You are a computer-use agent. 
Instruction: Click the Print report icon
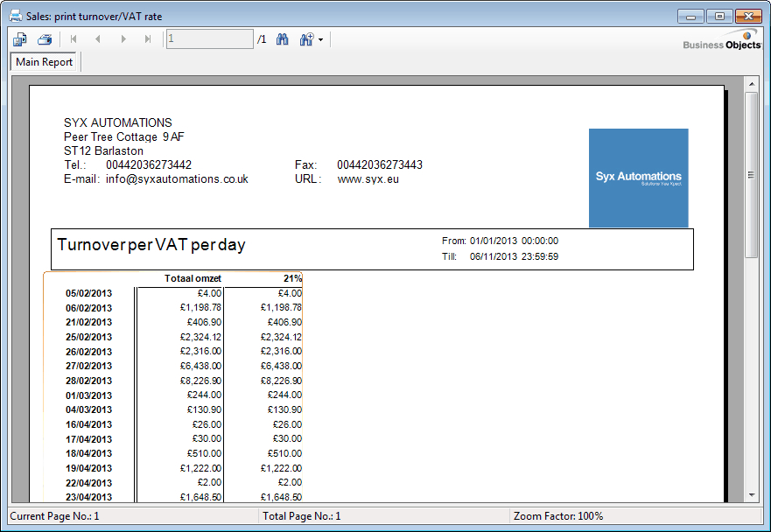pos(45,39)
